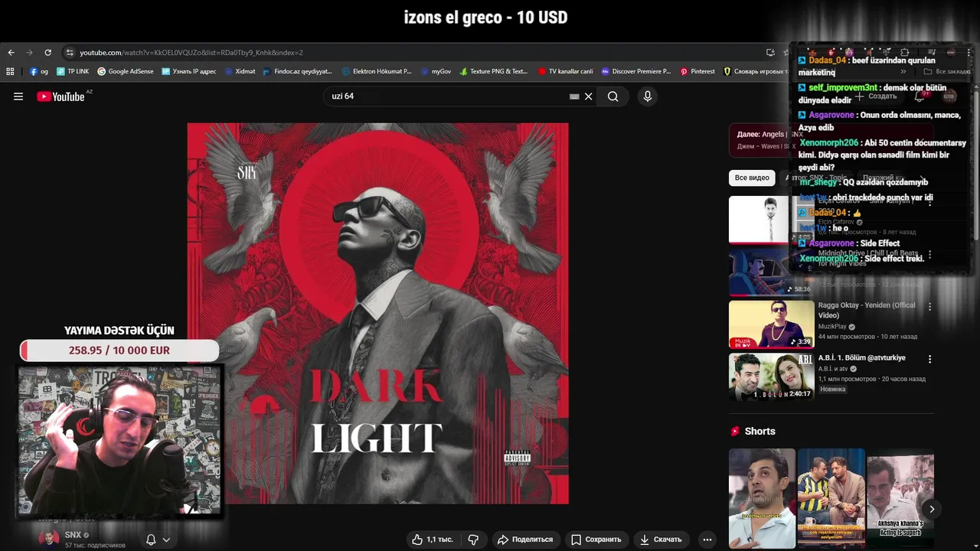
Task: Open the TV kanallar canli bookmark
Action: coord(566,71)
